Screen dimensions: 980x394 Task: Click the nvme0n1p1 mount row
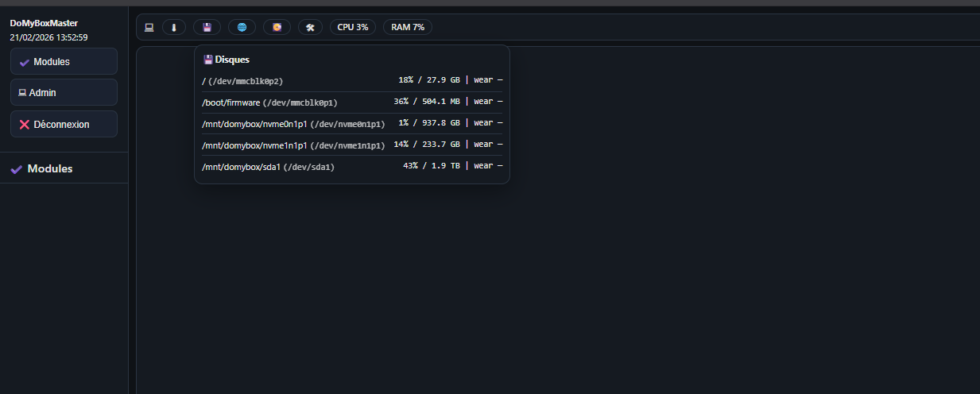click(352, 123)
